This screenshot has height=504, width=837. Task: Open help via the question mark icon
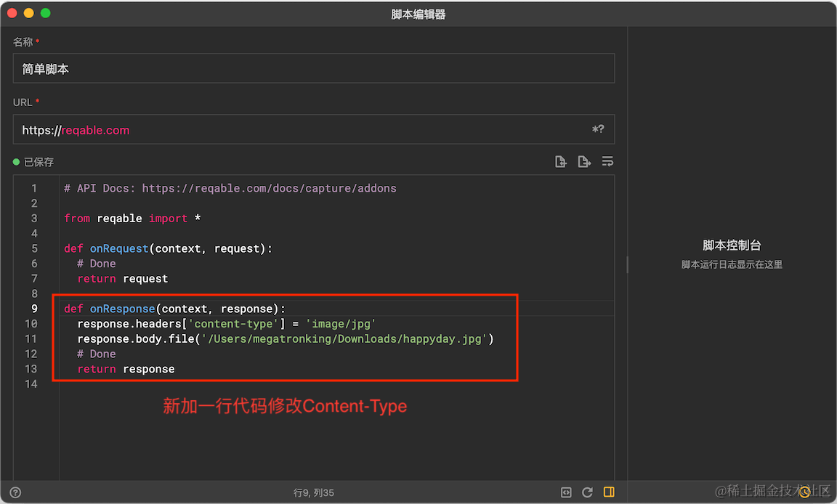click(x=15, y=492)
